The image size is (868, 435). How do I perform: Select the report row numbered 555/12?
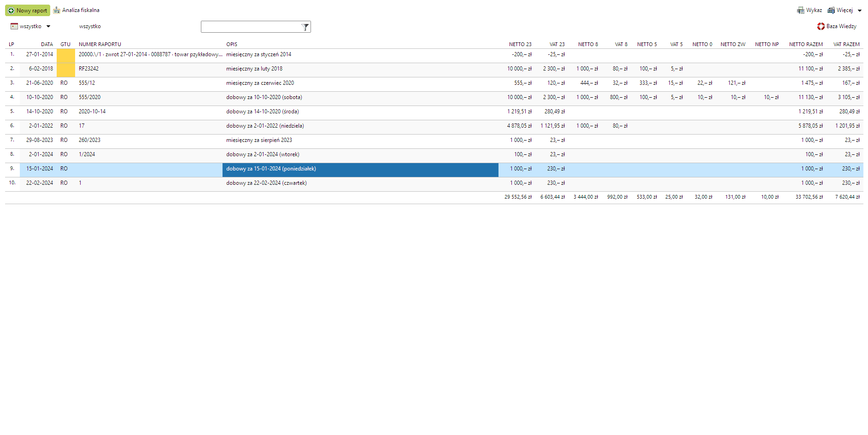(x=87, y=83)
